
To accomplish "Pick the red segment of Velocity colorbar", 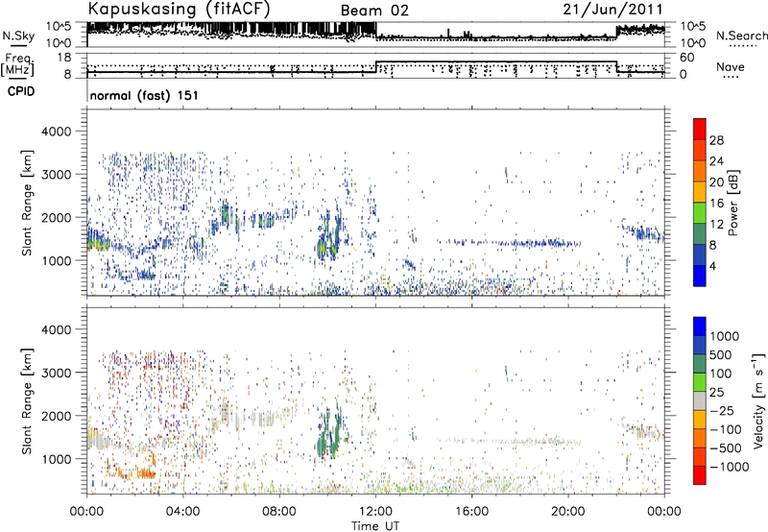I will click(x=700, y=475).
